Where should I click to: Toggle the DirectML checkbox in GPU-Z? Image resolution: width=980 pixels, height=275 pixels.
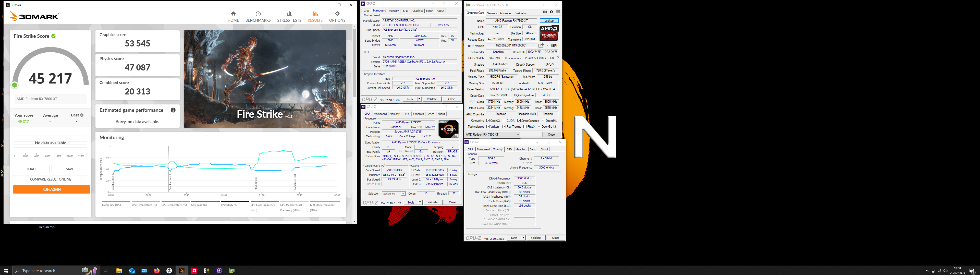543,121
